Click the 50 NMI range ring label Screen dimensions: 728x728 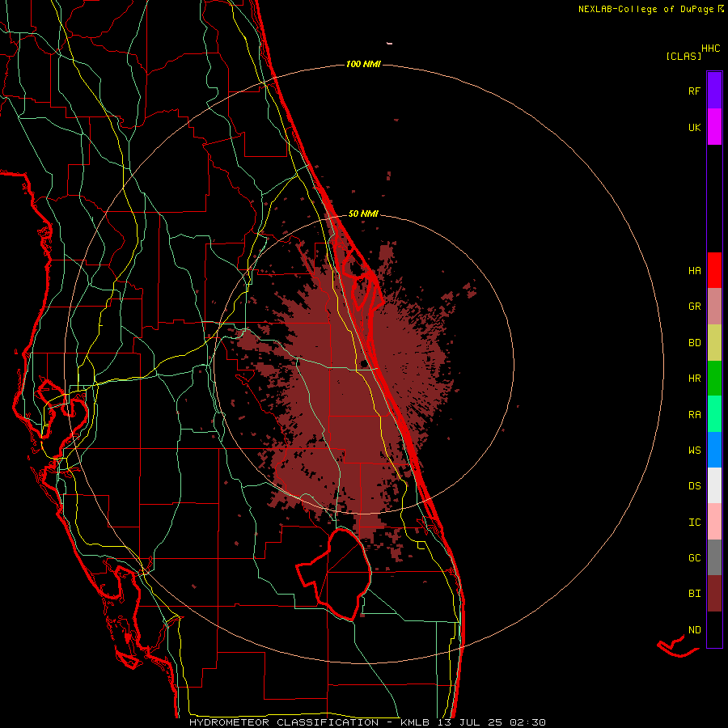363,214
